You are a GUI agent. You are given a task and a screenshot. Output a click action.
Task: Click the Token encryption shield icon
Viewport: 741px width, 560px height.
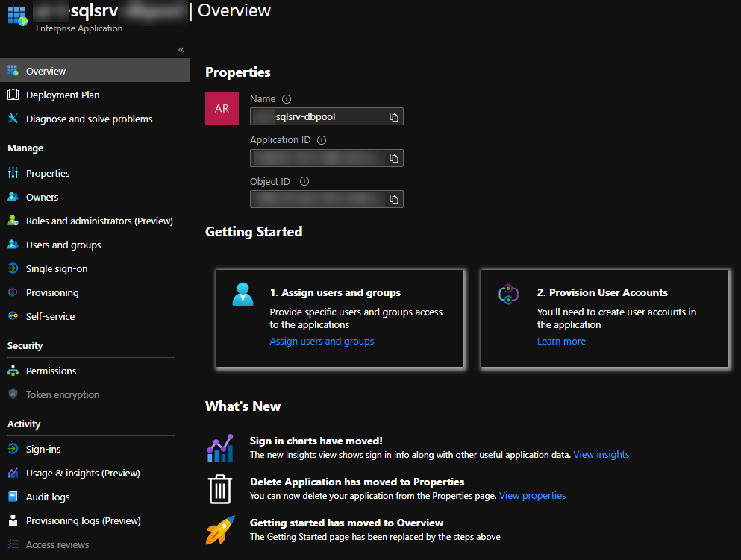(13, 394)
